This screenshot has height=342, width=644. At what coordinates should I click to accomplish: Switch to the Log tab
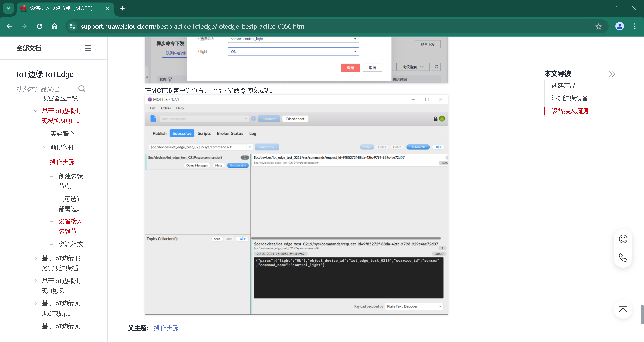coord(253,133)
